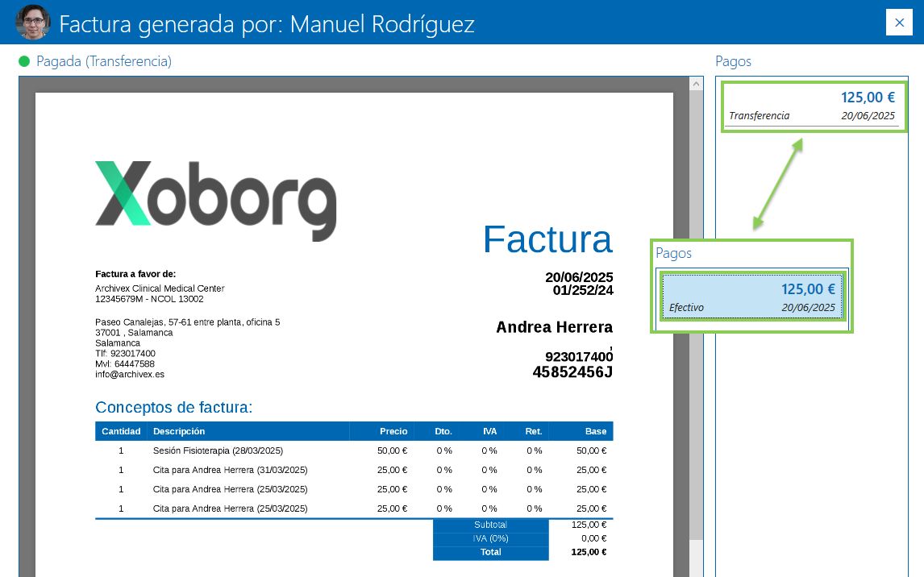Screen dimensions: 924x577
Task: Click the customer name Andrea Herrera
Action: point(554,327)
